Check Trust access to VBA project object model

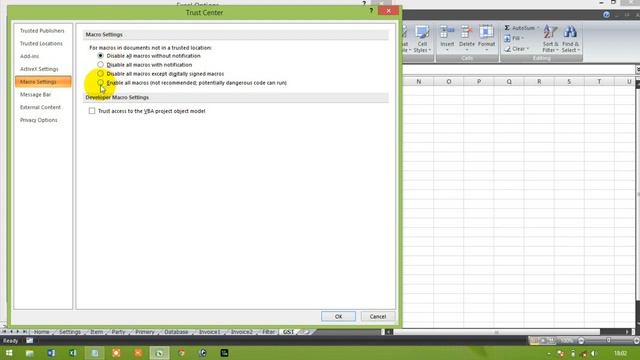92,111
